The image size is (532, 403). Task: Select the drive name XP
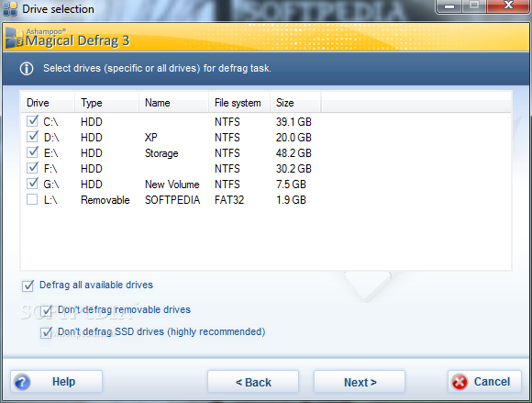point(151,138)
